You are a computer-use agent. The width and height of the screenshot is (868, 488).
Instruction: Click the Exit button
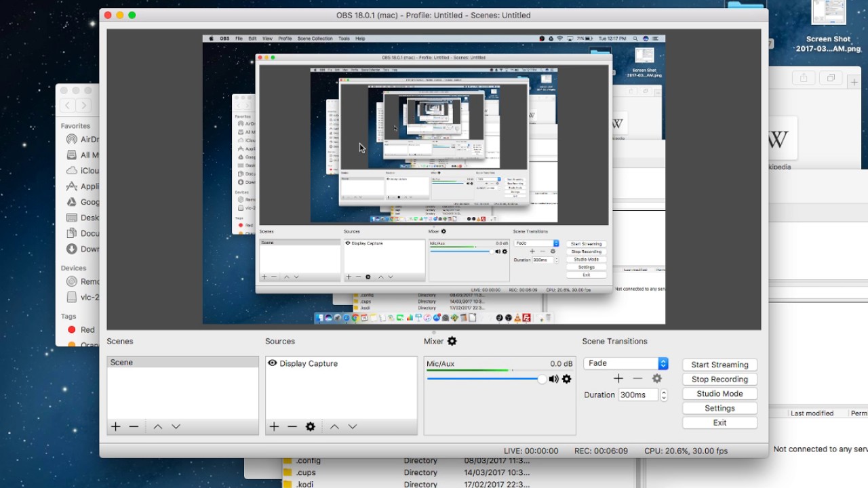tap(719, 423)
